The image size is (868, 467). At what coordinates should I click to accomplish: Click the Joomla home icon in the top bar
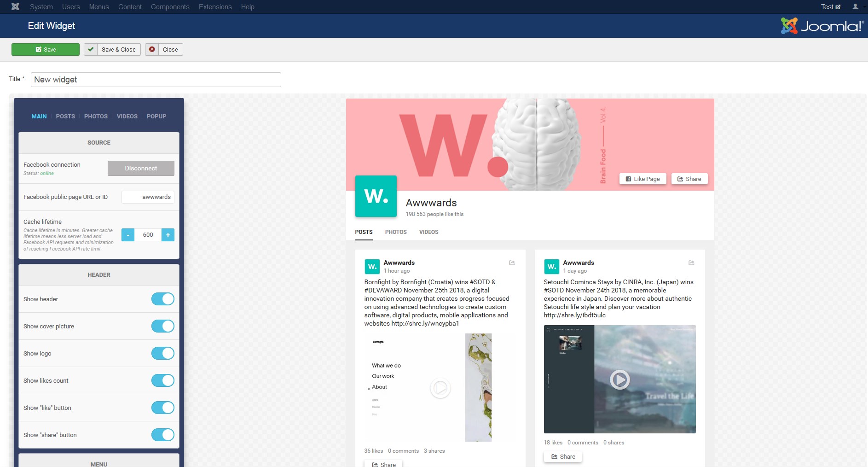15,6
